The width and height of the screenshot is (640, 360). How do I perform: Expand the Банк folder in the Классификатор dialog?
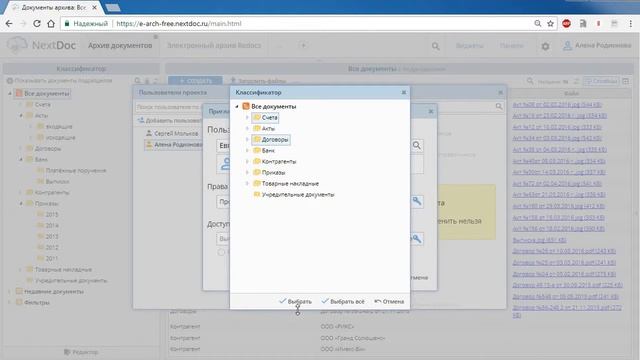point(247,150)
